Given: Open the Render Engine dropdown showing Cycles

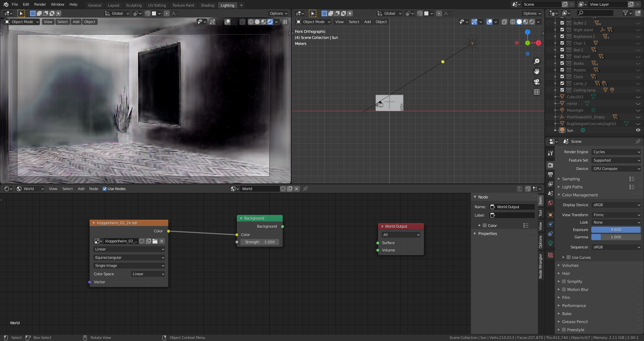Looking at the screenshot, I should coord(616,152).
